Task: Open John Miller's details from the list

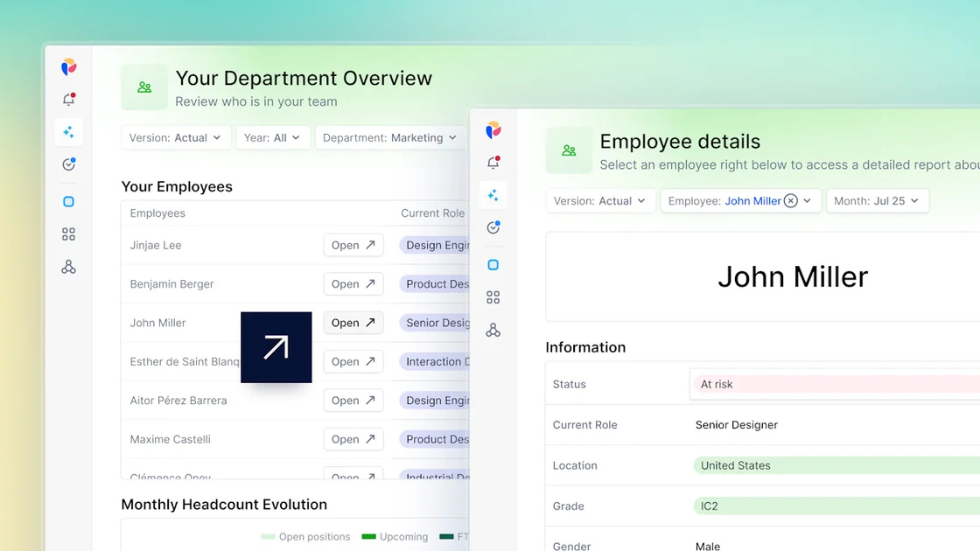Action: click(353, 323)
